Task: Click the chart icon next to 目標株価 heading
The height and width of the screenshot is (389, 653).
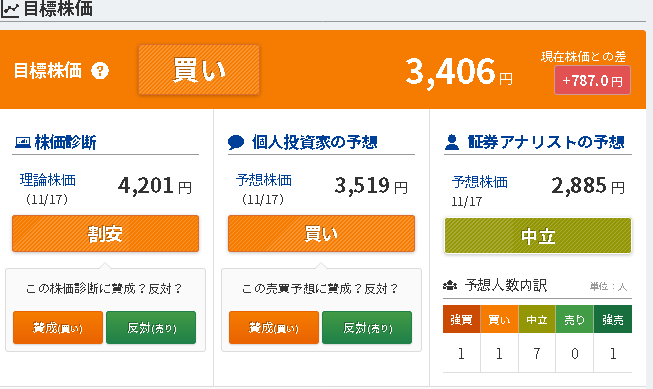Action: coord(10,9)
